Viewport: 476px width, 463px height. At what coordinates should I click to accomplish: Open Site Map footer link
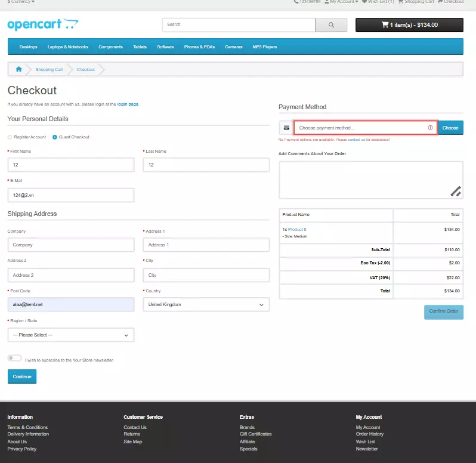click(132, 442)
